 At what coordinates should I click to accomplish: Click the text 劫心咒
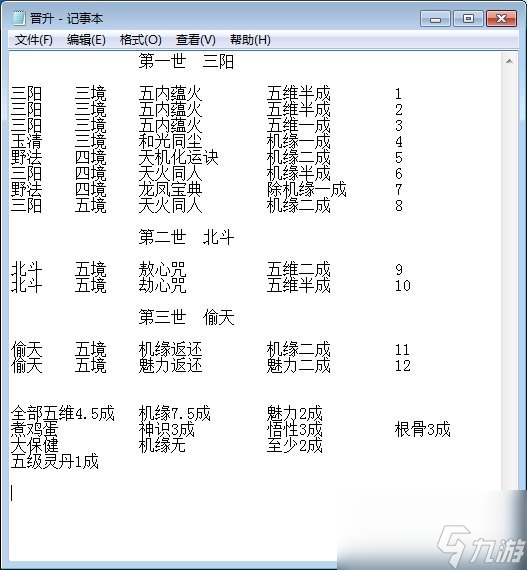click(162, 285)
